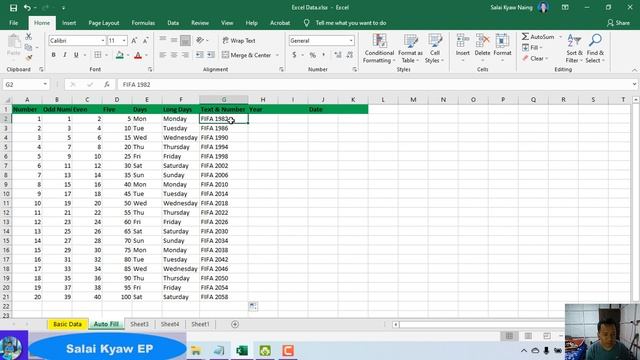Image resolution: width=640 pixels, height=360 pixels.
Task: Open Excel from the taskbar
Action: coord(242,350)
